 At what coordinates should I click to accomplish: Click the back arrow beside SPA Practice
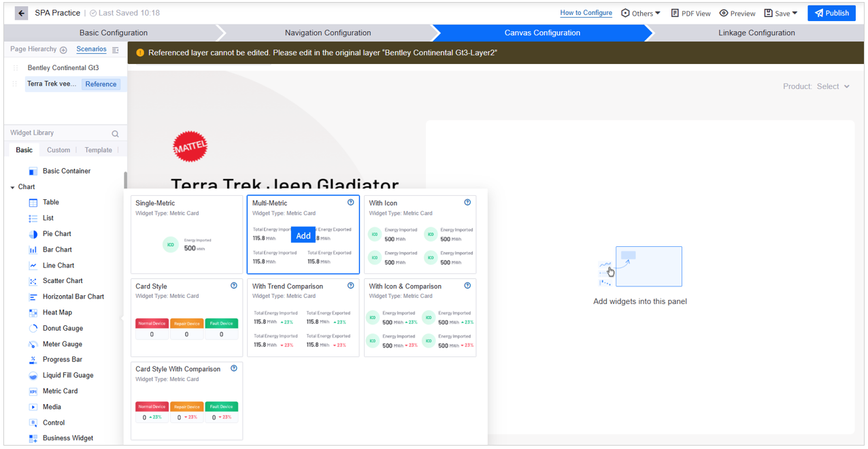(x=22, y=13)
